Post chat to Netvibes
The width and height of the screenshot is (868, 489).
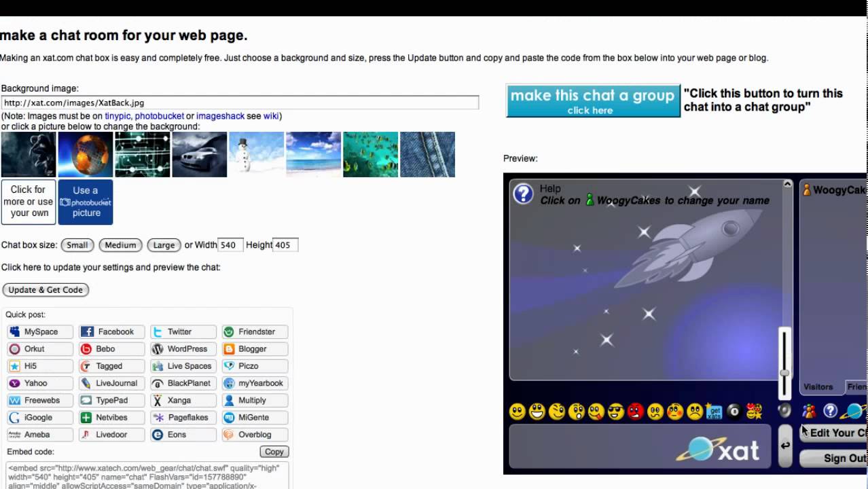pos(112,418)
